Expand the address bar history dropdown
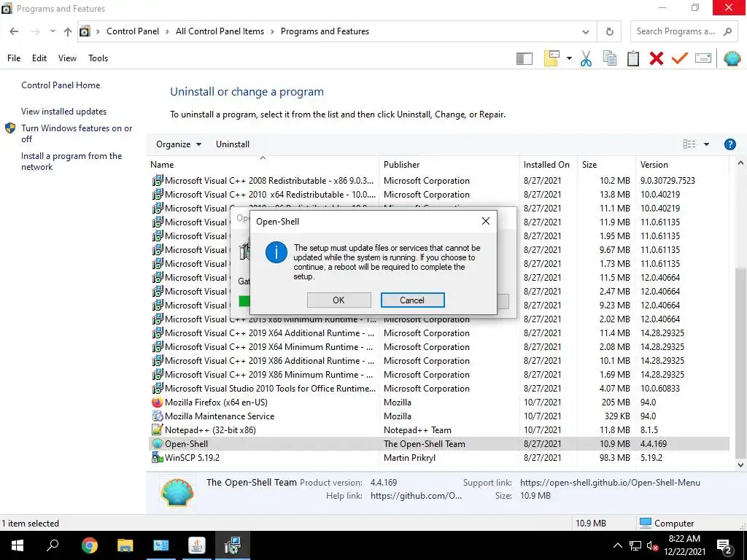The width and height of the screenshot is (747, 560). tap(586, 31)
